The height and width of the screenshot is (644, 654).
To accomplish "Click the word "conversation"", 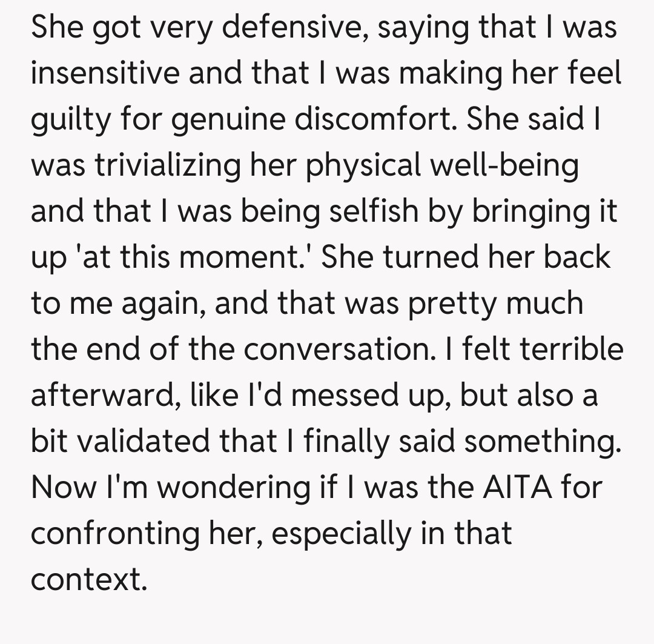I will coord(336,350).
